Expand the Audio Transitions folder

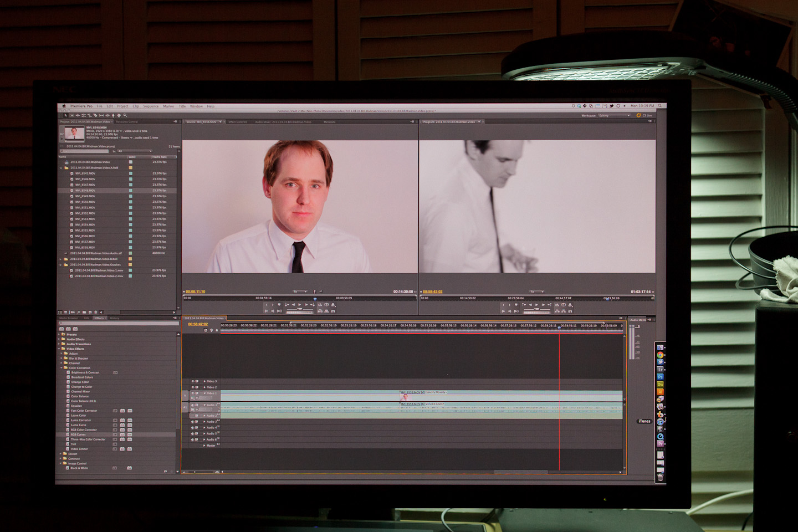click(59, 344)
